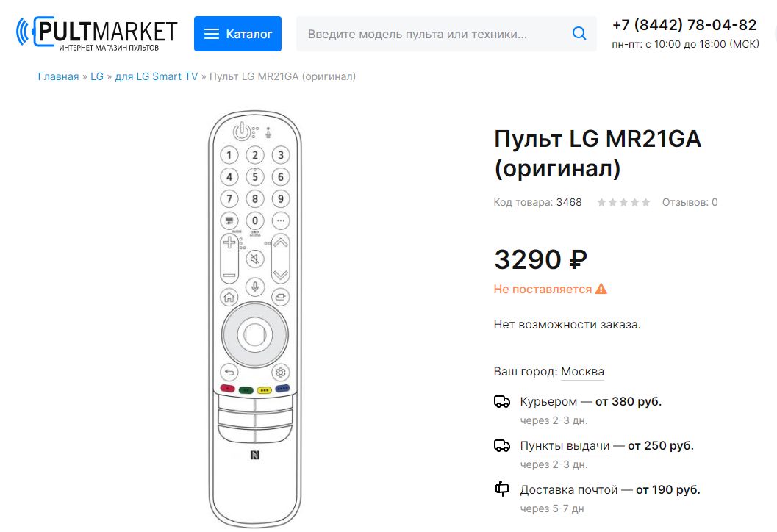This screenshot has width=777, height=532.
Task: Open the LG breadcrumb link
Action: (x=97, y=76)
